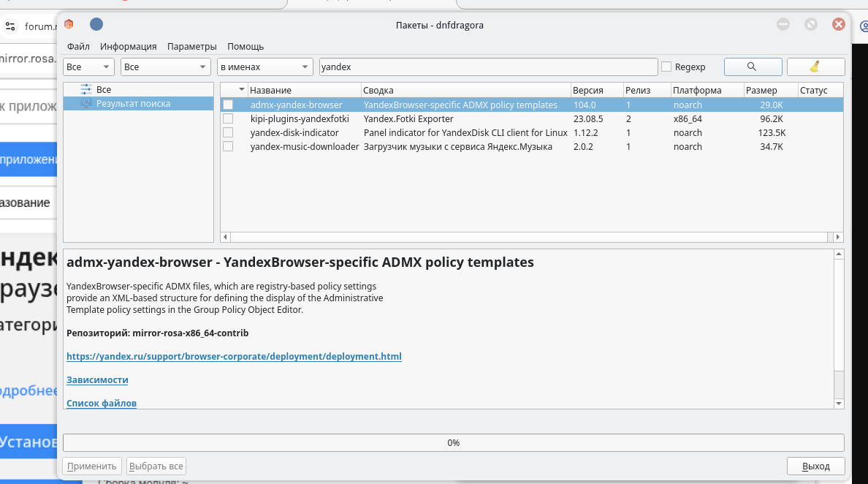
Task: Open the 'в именах' search scope dropdown
Action: coord(264,67)
